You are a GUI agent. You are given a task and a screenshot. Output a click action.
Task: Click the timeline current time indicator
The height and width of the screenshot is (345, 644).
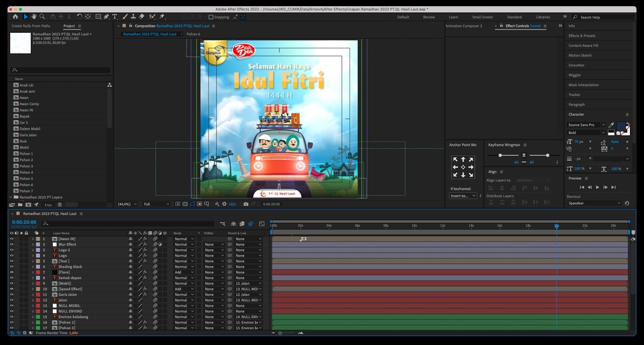pos(557,226)
